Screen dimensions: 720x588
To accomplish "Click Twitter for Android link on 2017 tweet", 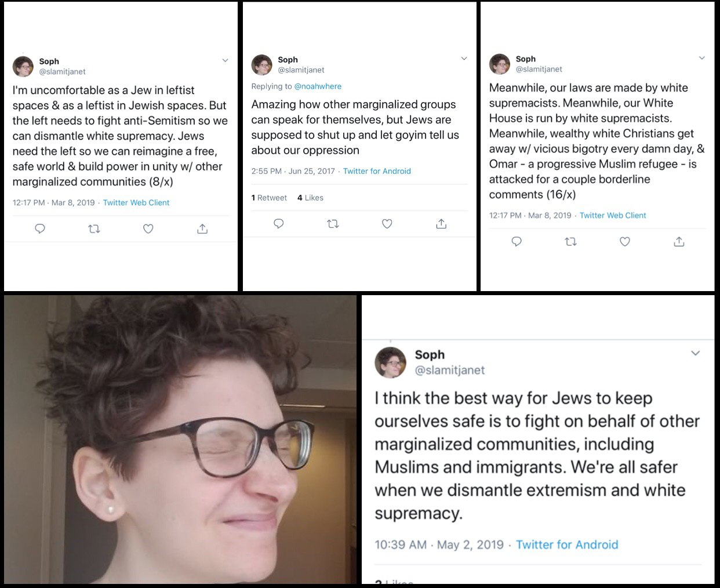I will pos(377,171).
